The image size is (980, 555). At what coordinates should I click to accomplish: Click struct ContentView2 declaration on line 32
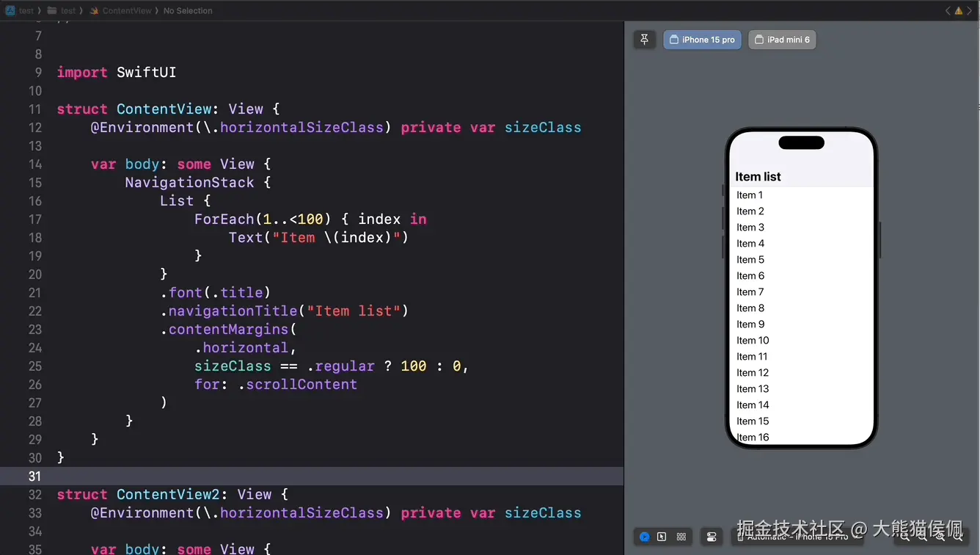tap(172, 495)
